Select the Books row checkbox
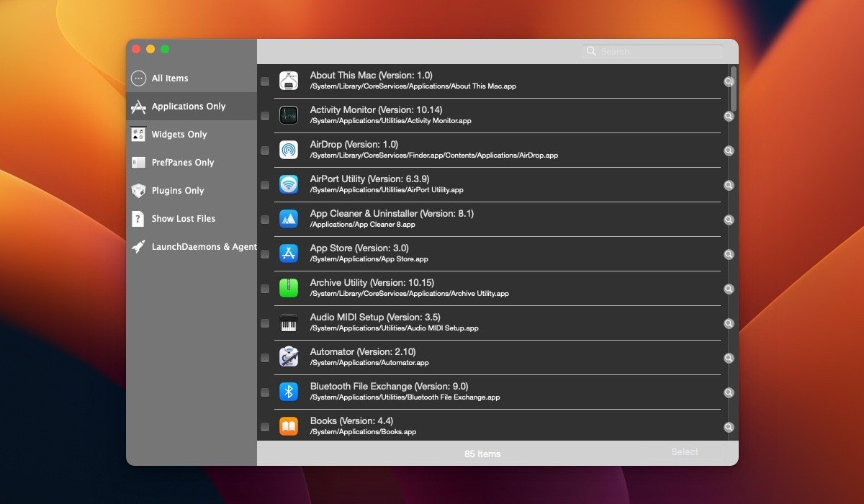Viewport: 864px width, 504px height. tap(265, 427)
